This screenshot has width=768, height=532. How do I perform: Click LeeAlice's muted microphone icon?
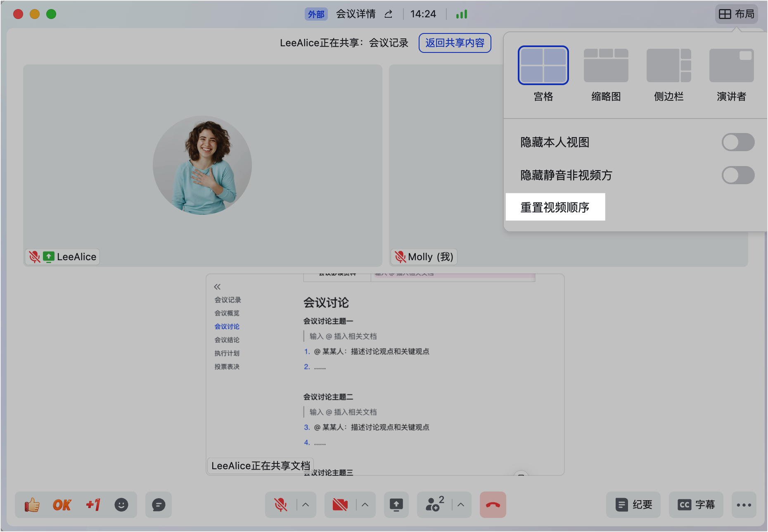click(35, 257)
